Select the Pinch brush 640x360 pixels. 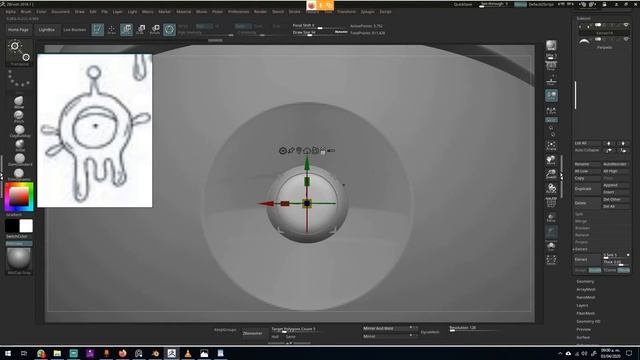19,117
